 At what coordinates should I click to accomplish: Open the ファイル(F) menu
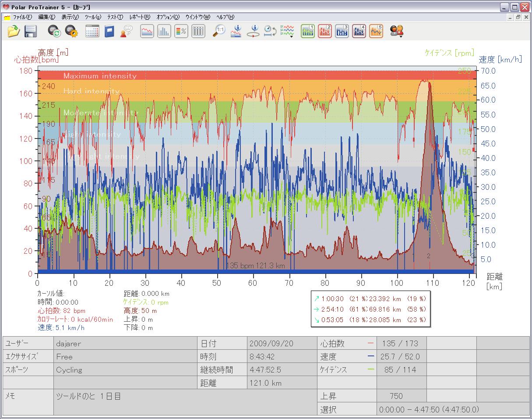coord(22,17)
